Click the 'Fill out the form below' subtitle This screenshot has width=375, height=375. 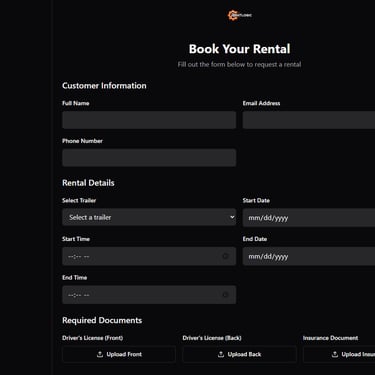pos(239,65)
